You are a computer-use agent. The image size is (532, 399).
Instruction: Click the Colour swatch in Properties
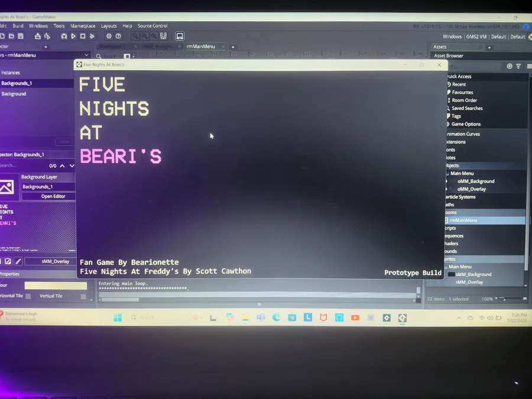(56, 286)
